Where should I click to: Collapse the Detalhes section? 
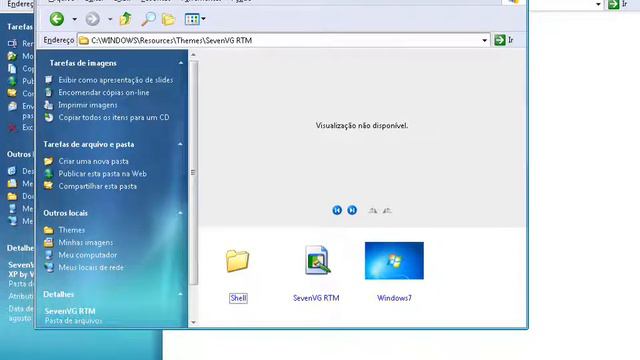pyautogui.click(x=180, y=294)
